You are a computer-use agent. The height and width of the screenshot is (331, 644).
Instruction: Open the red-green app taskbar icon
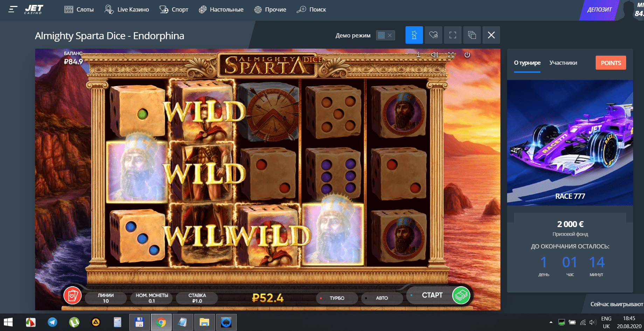[31, 322]
